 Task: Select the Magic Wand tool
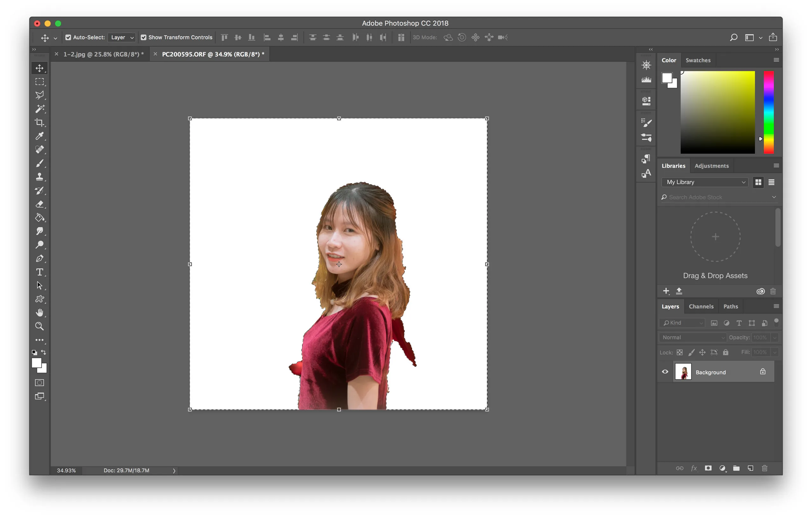[39, 109]
